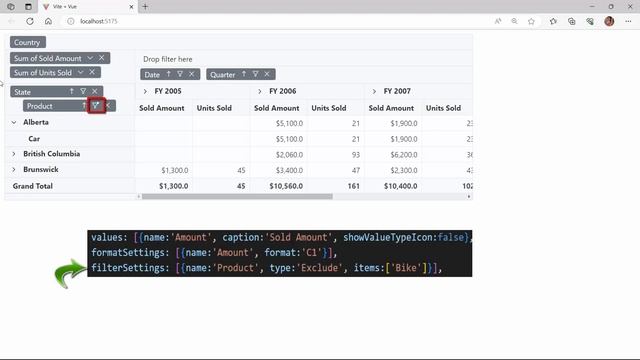The width and height of the screenshot is (640, 360).
Task: Remove the Sum of Sold Amount field
Action: pos(102,58)
